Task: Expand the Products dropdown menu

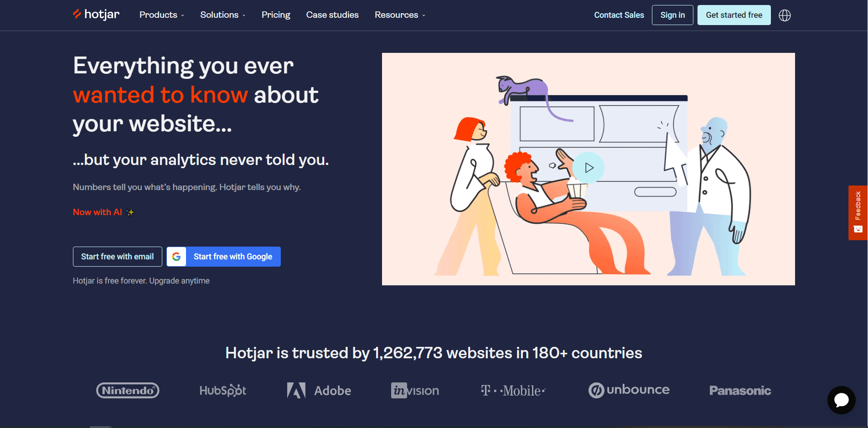Action: (x=162, y=15)
